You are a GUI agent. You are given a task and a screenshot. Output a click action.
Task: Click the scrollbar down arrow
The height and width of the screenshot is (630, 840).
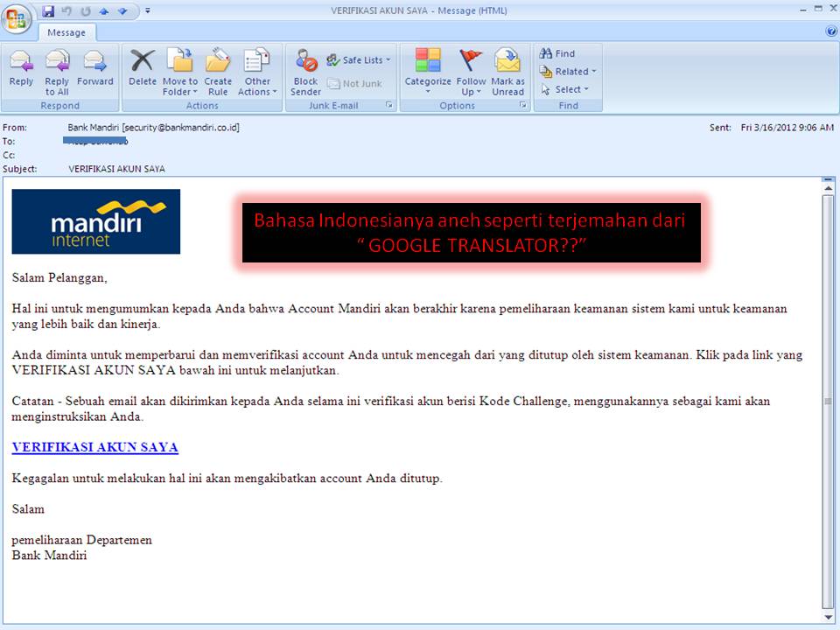pos(828,618)
